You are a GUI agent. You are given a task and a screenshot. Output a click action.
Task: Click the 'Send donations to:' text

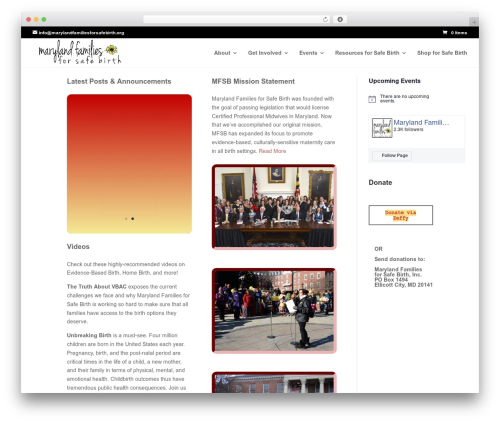tap(400, 259)
